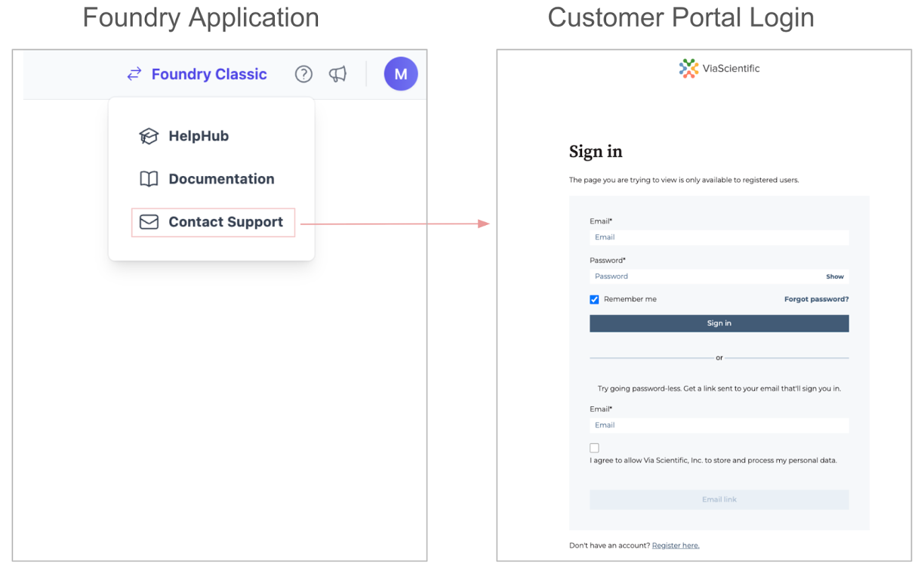The image size is (924, 568).
Task: Toggle the Remember me checkbox
Action: click(594, 300)
